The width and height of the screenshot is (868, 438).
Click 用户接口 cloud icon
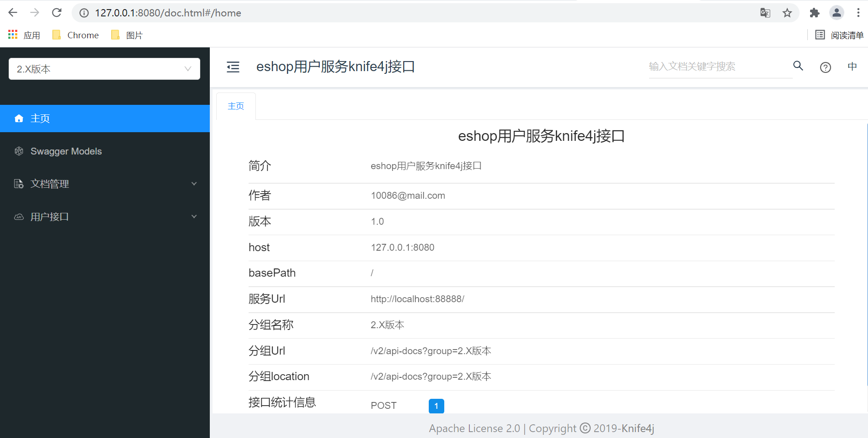click(19, 217)
